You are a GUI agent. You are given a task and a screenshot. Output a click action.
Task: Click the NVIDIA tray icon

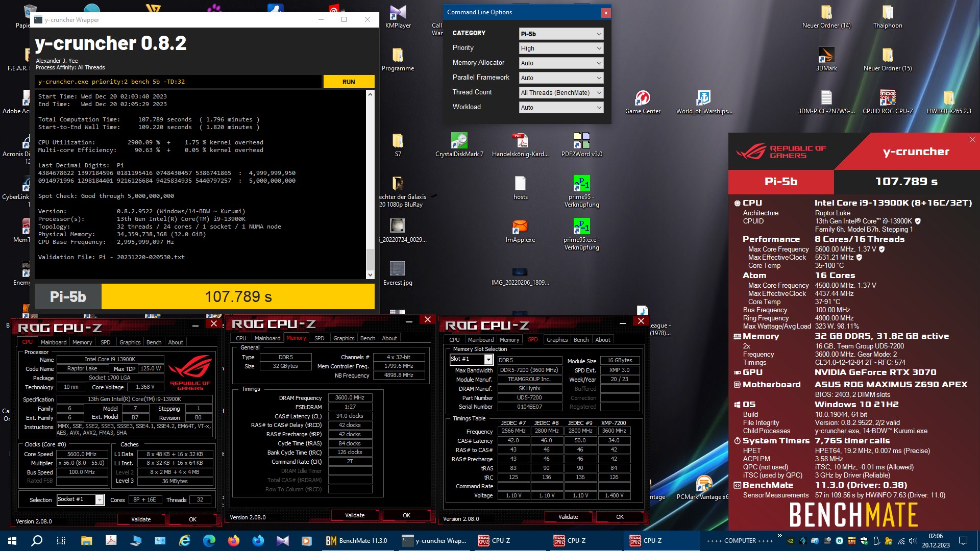pyautogui.click(x=790, y=541)
